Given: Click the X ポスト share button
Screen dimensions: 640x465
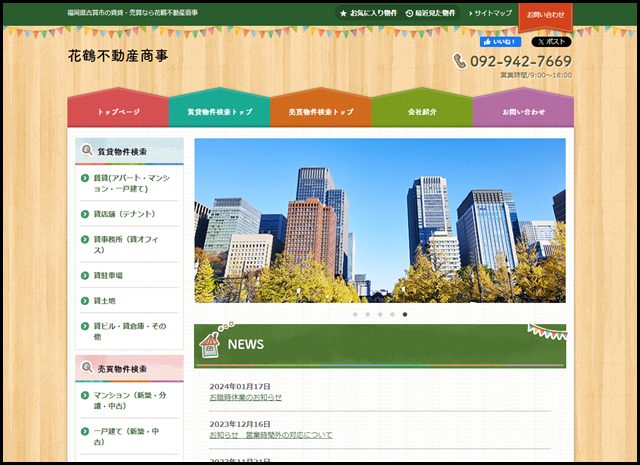Looking at the screenshot, I should (551, 42).
